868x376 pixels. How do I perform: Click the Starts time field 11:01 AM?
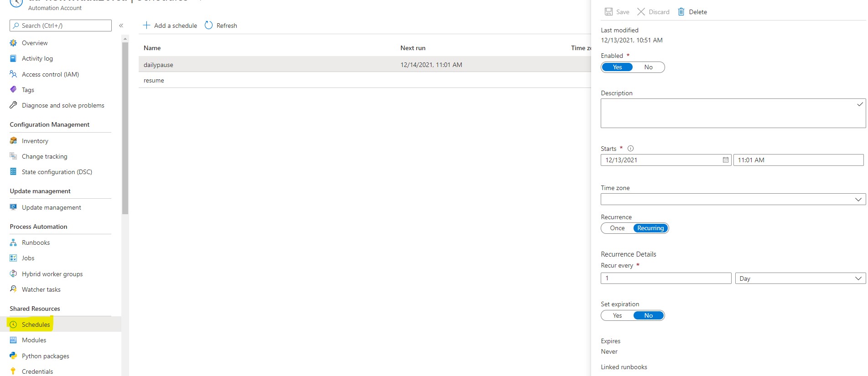coord(798,160)
